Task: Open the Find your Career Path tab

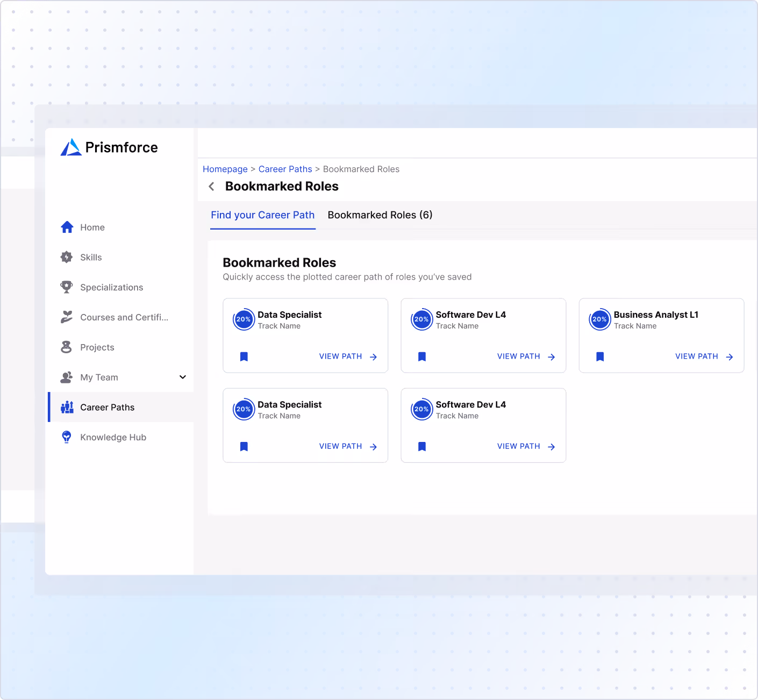Action: pyautogui.click(x=262, y=215)
